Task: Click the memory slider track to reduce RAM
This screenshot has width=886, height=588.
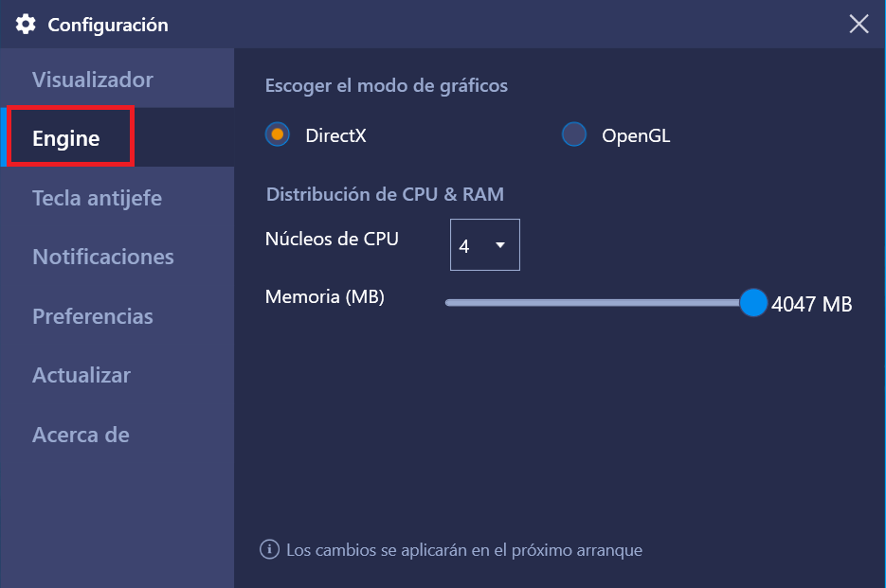Action: point(569,303)
